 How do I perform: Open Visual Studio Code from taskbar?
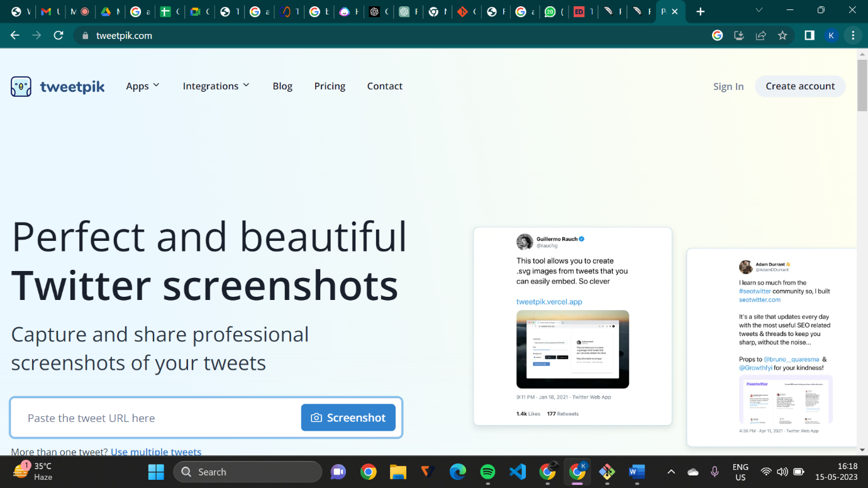518,472
